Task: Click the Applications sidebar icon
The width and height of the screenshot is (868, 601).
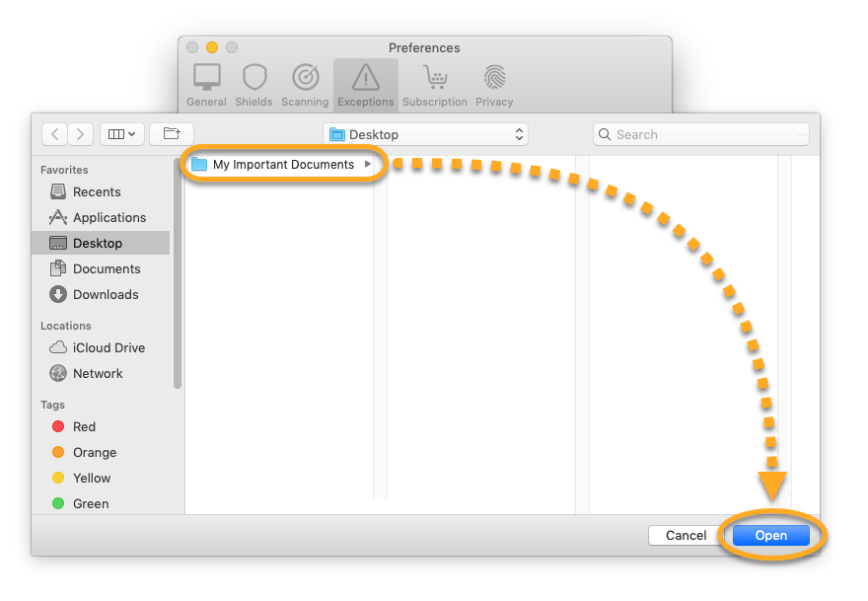Action: coord(58,217)
